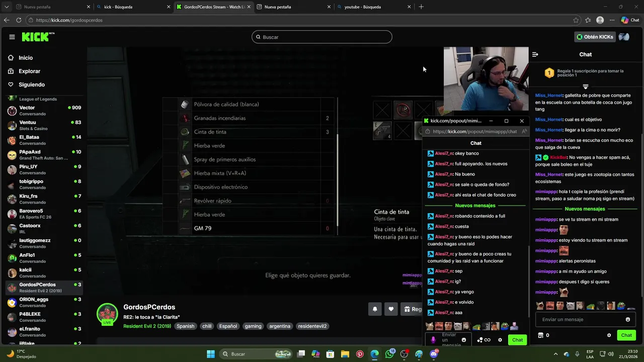This screenshot has height=362, width=644.
Task: Click the read aloud icon in popout address bar
Action: pos(524,131)
